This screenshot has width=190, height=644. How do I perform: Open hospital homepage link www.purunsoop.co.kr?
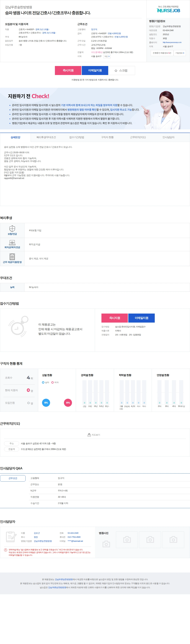172,42
